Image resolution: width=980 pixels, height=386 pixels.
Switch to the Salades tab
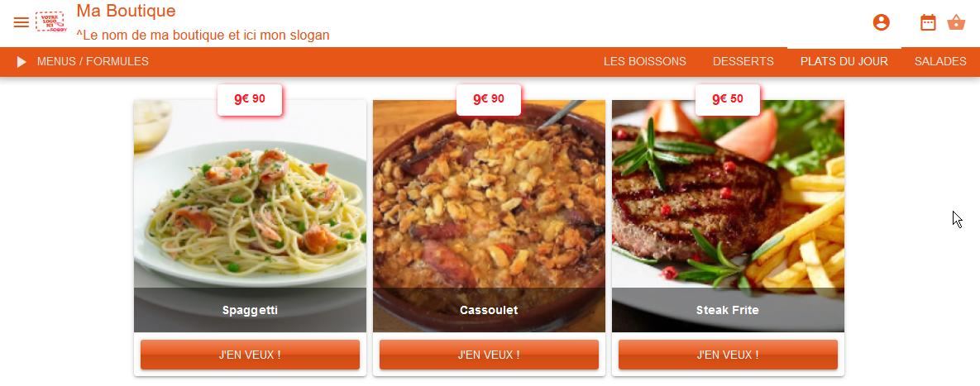tap(940, 62)
